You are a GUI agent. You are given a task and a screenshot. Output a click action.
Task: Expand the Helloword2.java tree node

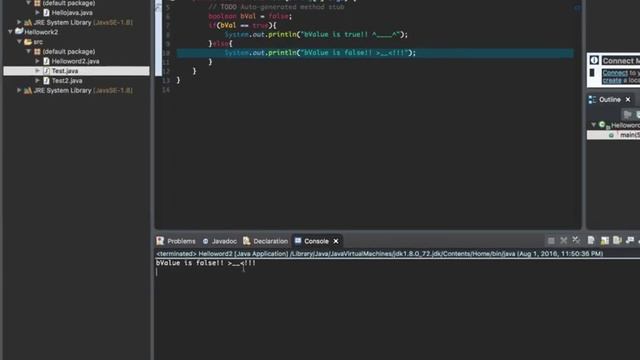(38, 61)
